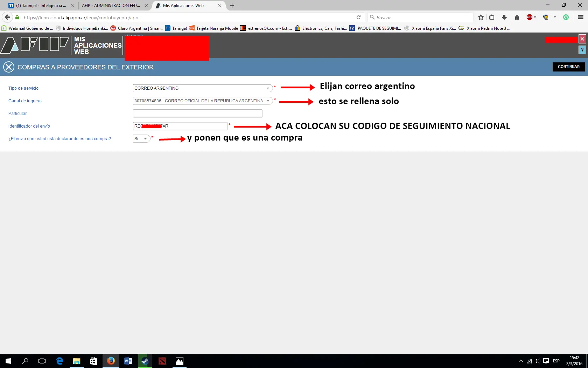Open Individuos HomeBanki bookmark

point(82,28)
